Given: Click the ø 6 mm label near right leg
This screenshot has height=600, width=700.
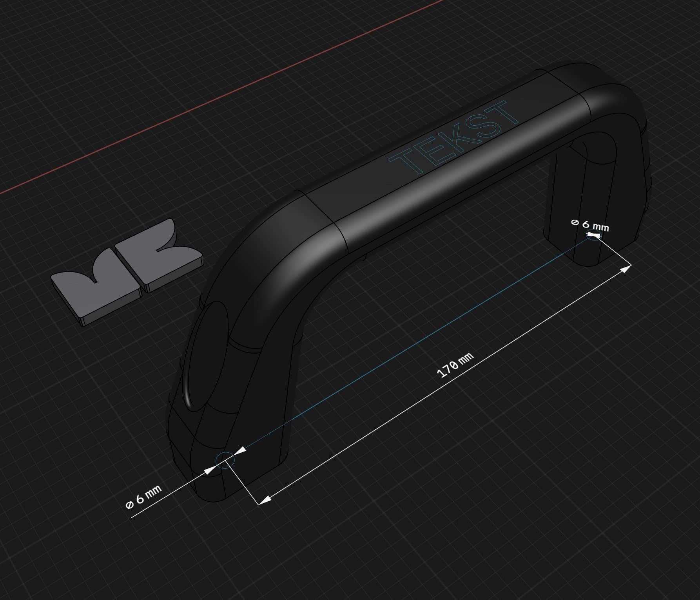Looking at the screenshot, I should [590, 225].
